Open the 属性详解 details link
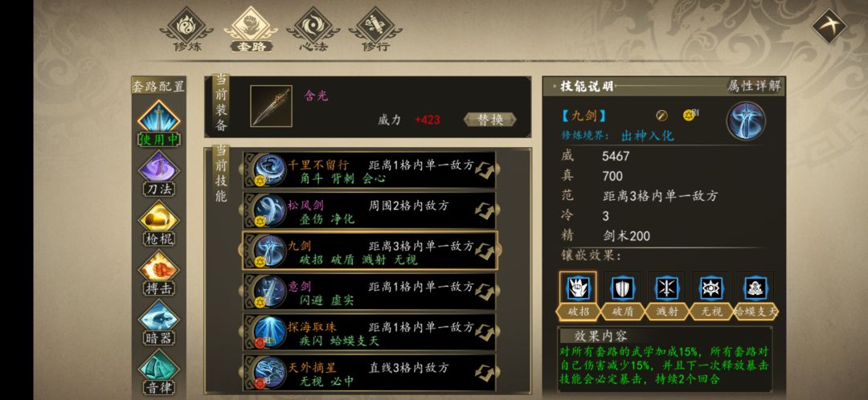 tap(753, 86)
